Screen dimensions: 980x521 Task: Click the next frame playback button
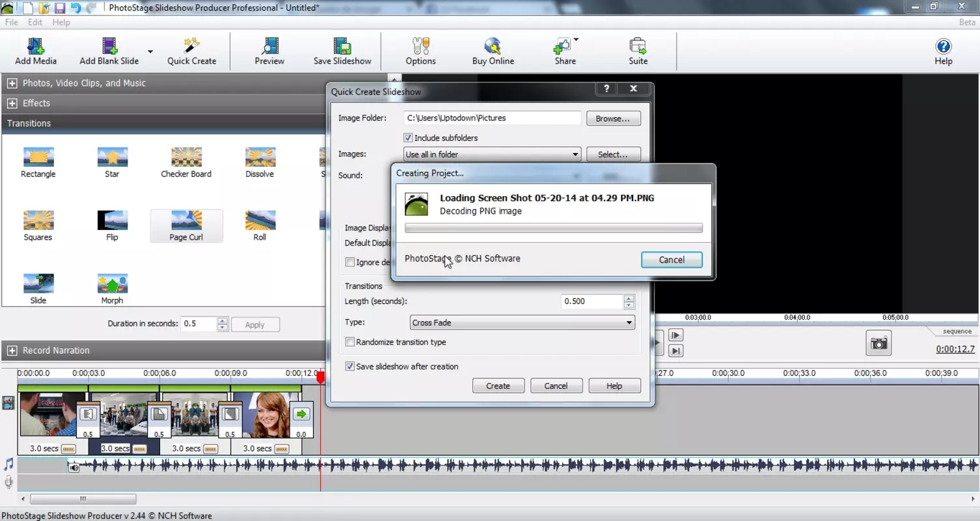676,335
